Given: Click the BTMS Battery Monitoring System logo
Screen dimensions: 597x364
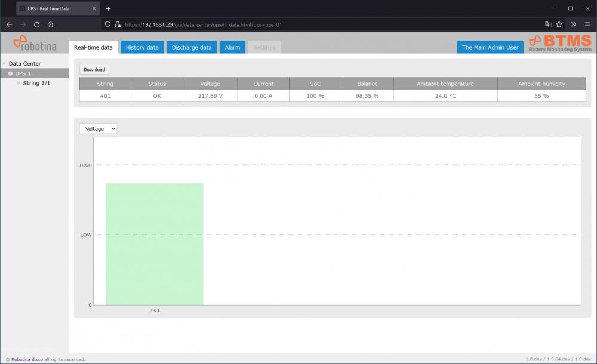Looking at the screenshot, I should (560, 43).
